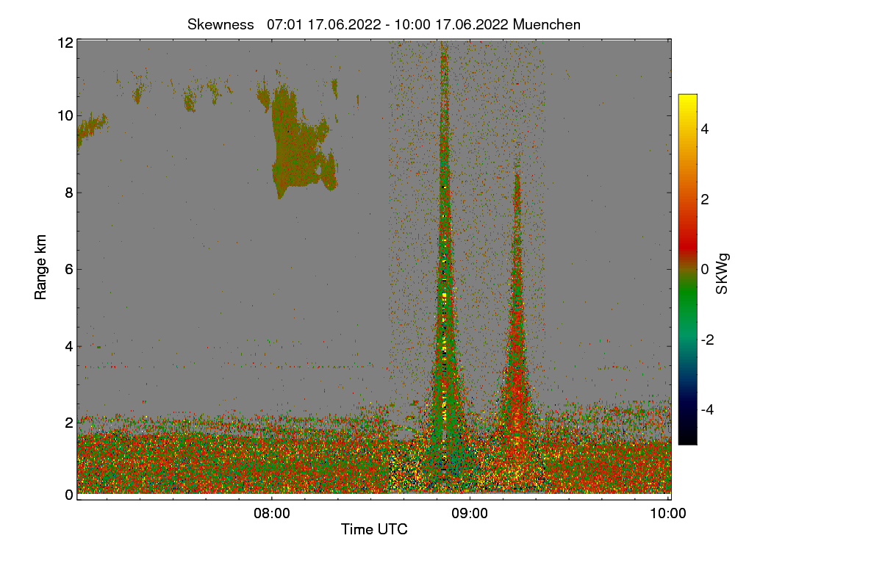
Task: Click the 10:00 time tick label
Action: 669,514
